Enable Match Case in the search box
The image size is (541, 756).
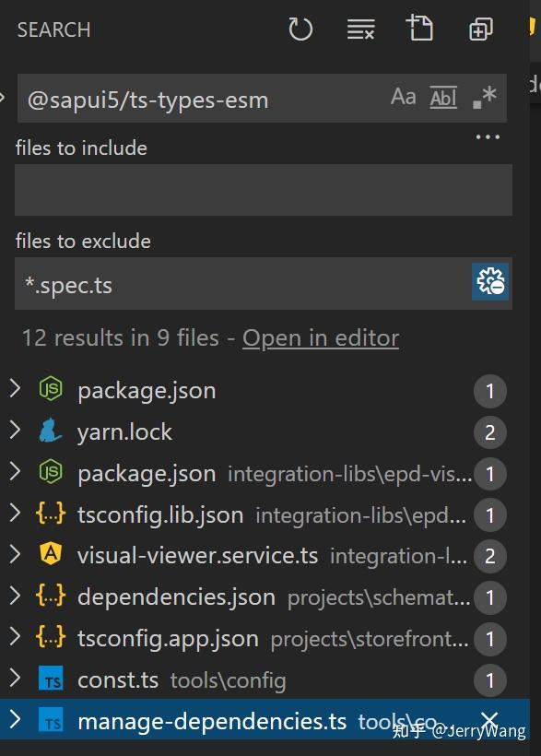(x=403, y=96)
